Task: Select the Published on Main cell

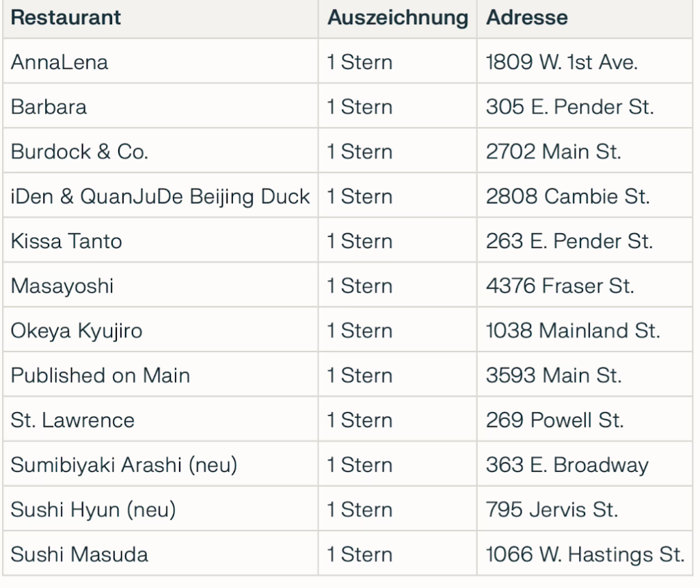Action: tap(100, 375)
